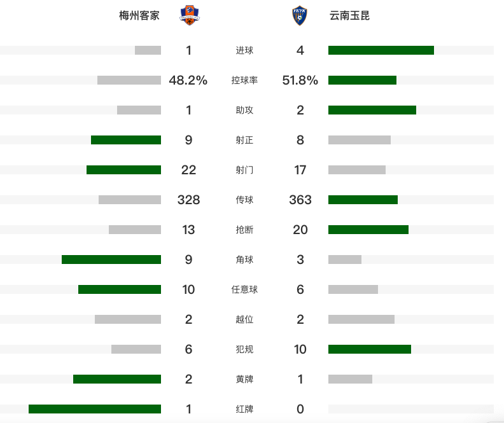Click the 51.8% possession value
Viewport: 504px width, 423px height.
click(300, 80)
